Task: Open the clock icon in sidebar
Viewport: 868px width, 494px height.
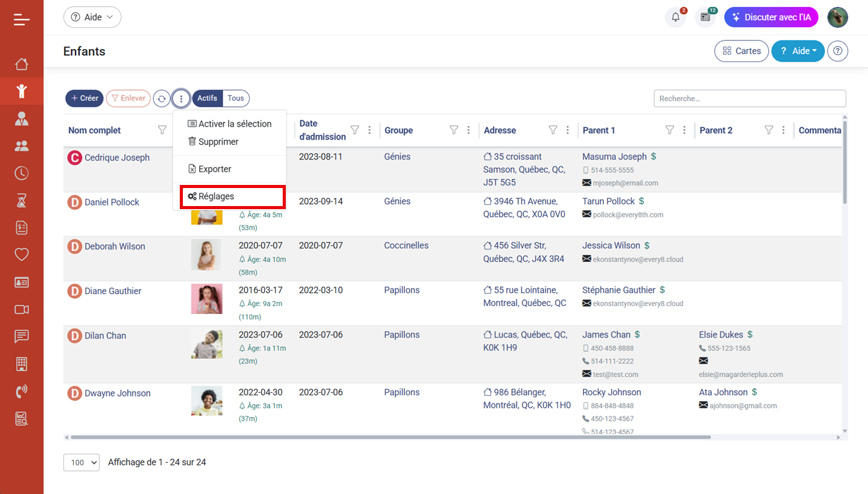Action: coord(22,173)
